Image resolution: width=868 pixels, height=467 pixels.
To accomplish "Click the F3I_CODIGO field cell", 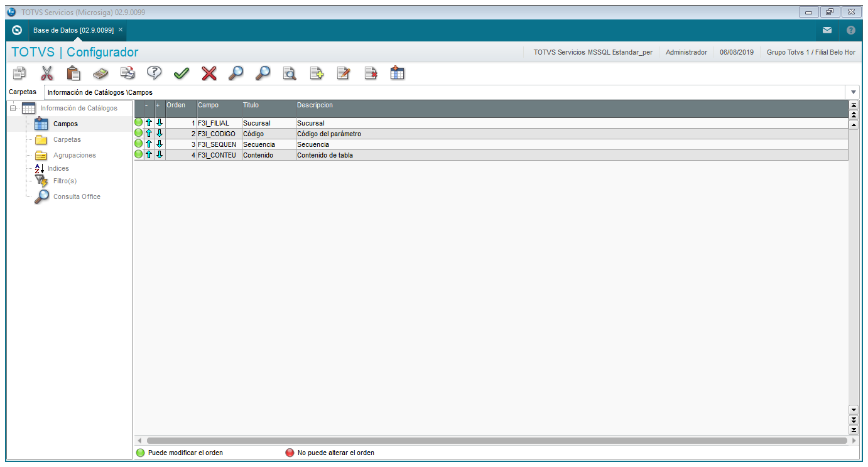I will click(219, 134).
